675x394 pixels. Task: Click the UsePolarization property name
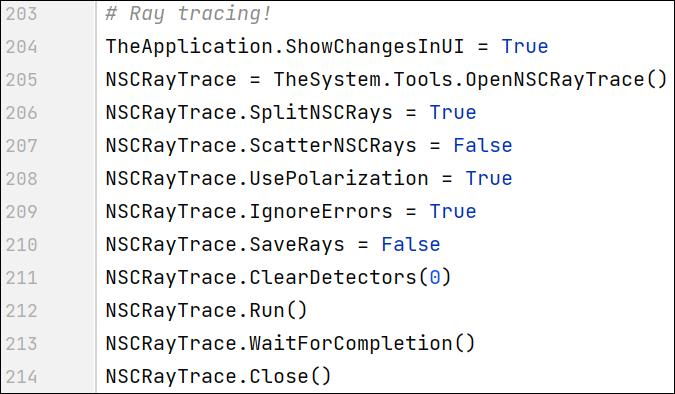click(x=339, y=179)
